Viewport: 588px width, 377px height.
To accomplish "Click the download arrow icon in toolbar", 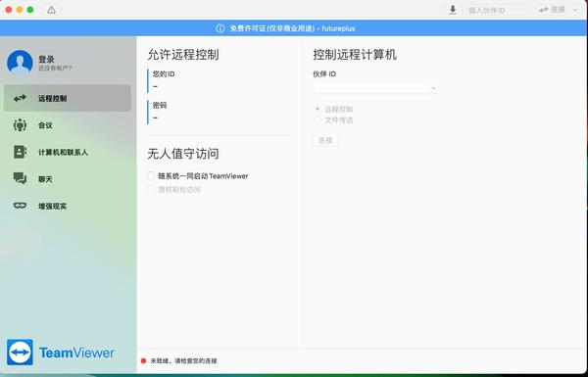I will tap(453, 10).
